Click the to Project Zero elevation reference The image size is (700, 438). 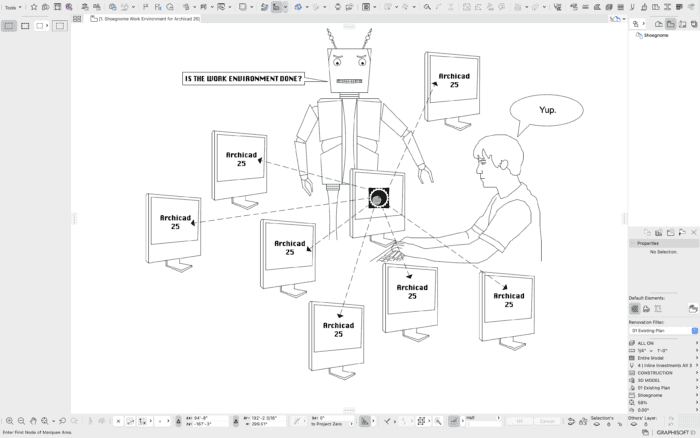(329, 424)
